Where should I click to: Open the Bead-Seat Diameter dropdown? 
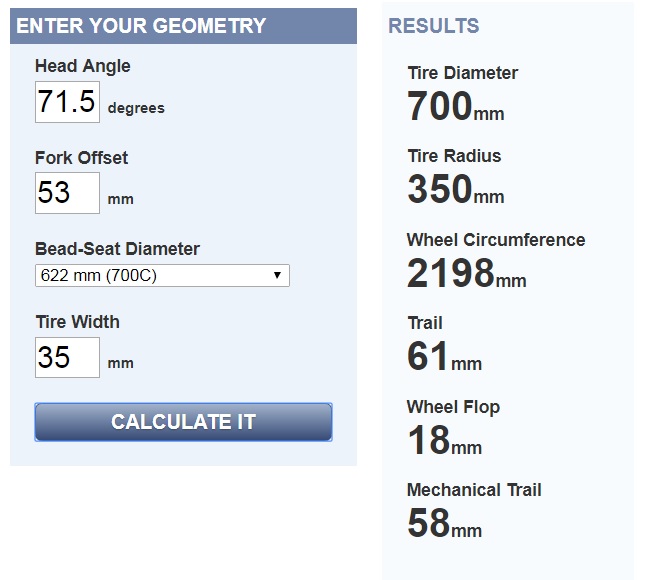162,276
